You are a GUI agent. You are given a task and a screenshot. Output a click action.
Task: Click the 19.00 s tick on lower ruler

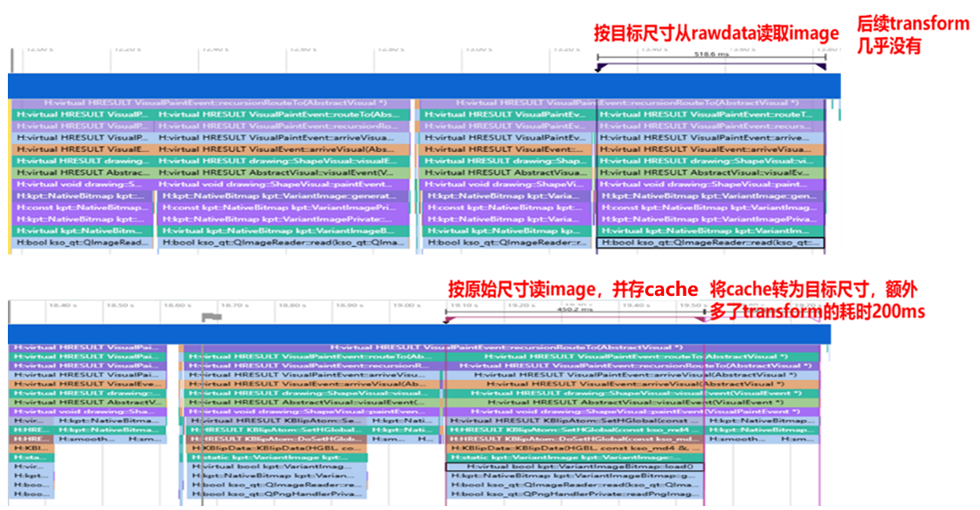pos(406,304)
